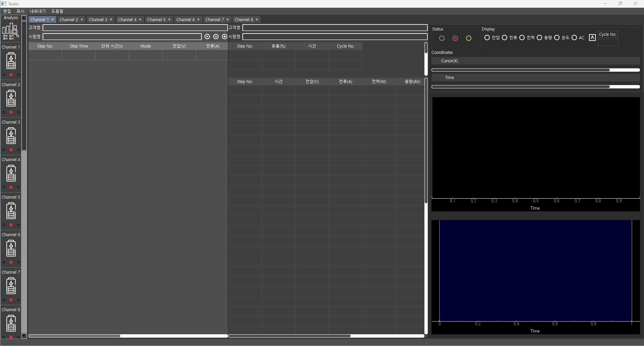Screen dimensions: 644x346
Task: Close the Channel 5 tab
Action: click(x=169, y=19)
